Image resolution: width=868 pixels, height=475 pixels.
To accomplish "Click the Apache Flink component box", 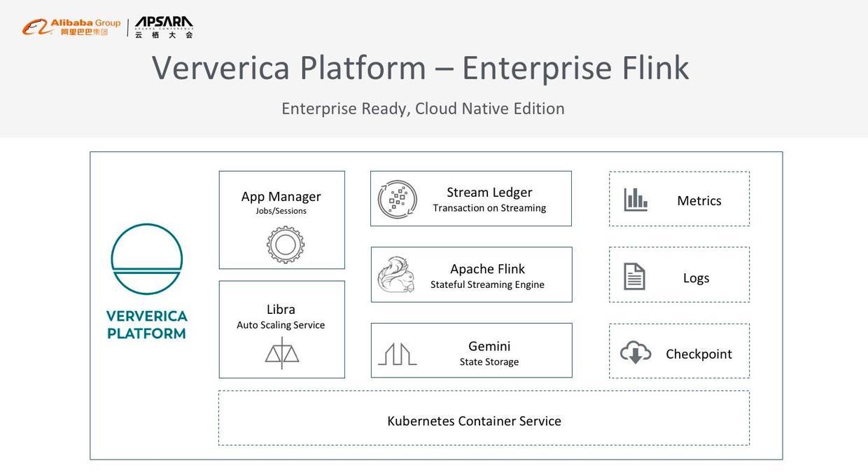I will point(472,273).
